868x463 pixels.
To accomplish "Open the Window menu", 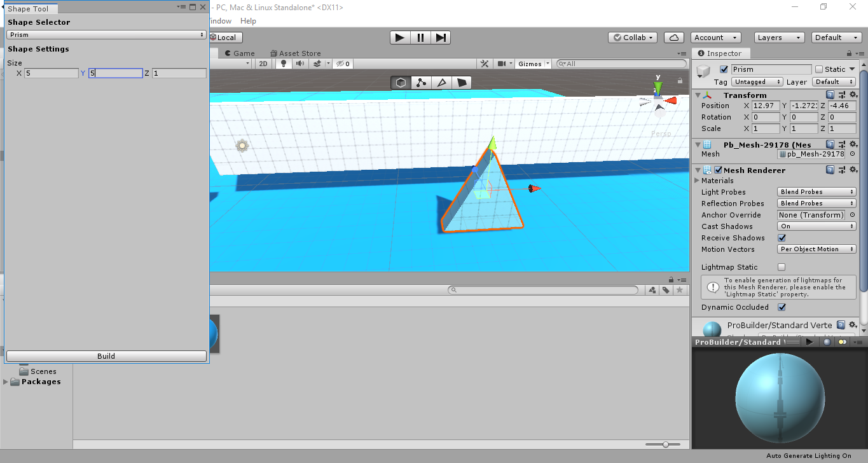I will click(219, 20).
